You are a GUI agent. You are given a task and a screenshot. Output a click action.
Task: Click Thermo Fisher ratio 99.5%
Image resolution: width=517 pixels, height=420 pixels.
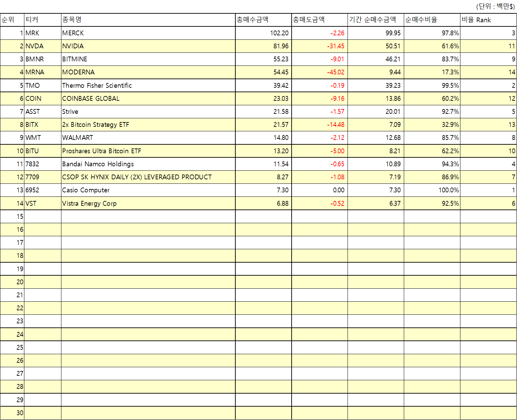(432, 85)
